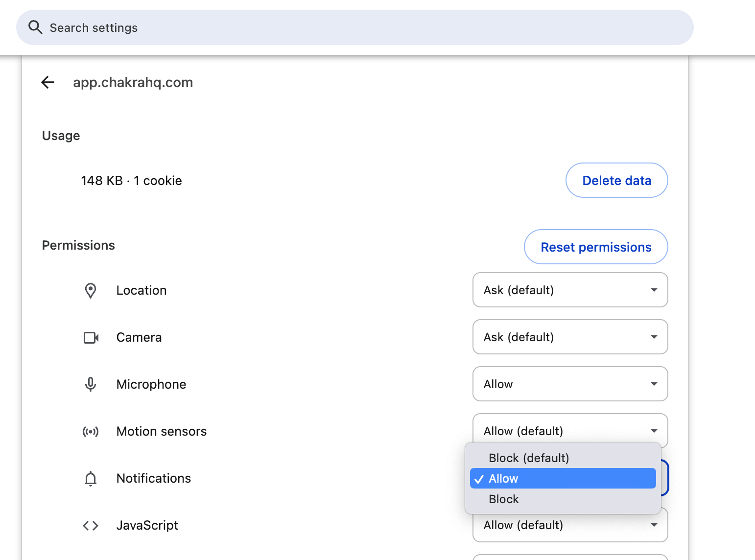Click the Camera permission icon
Screen dimensions: 755x560
[91, 337]
